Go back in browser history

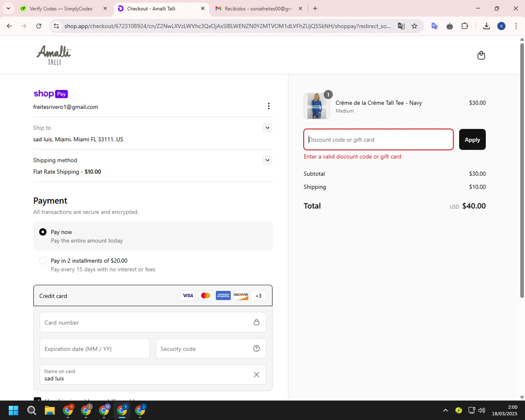pos(9,26)
